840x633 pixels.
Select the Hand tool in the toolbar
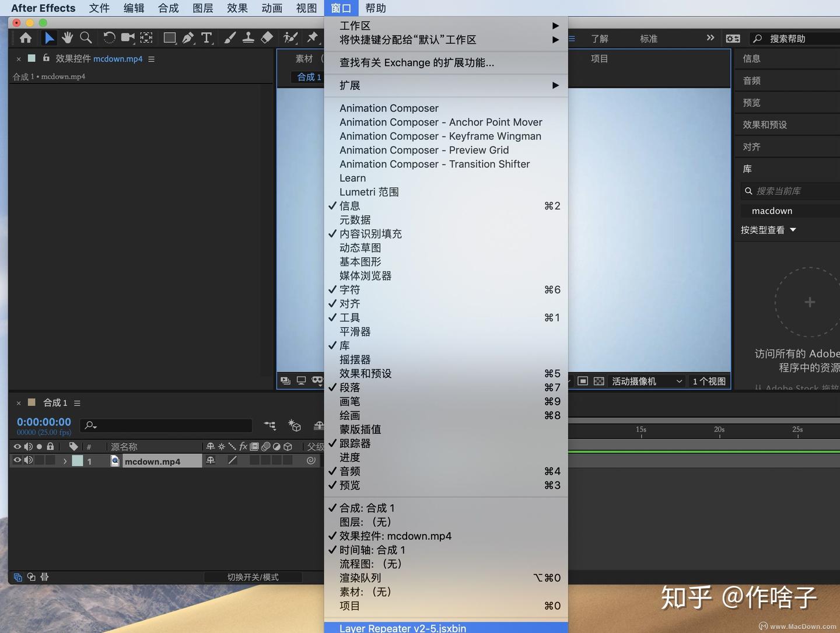tap(67, 37)
